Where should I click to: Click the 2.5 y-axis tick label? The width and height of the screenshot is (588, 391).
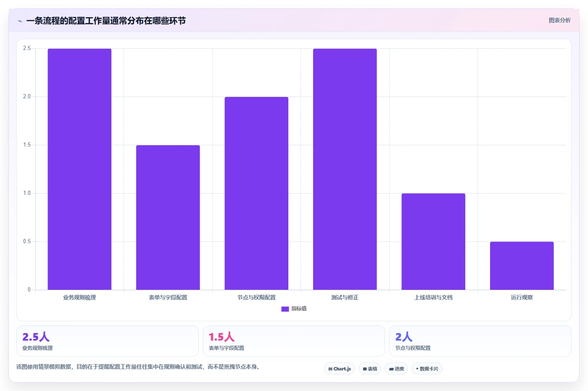pyautogui.click(x=27, y=48)
